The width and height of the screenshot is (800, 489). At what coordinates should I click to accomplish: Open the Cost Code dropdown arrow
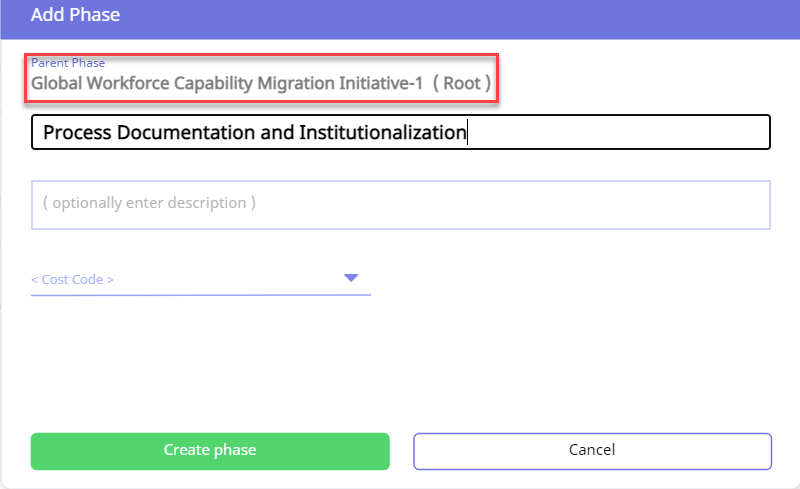tap(351, 278)
